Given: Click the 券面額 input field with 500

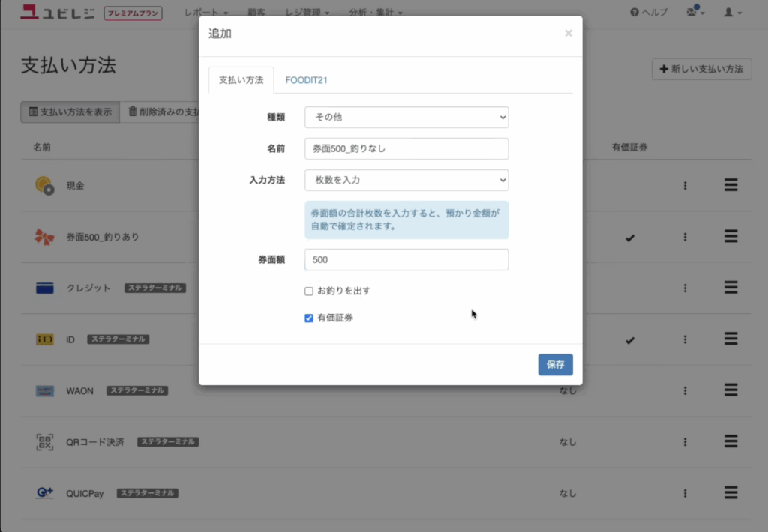Looking at the screenshot, I should pos(406,260).
